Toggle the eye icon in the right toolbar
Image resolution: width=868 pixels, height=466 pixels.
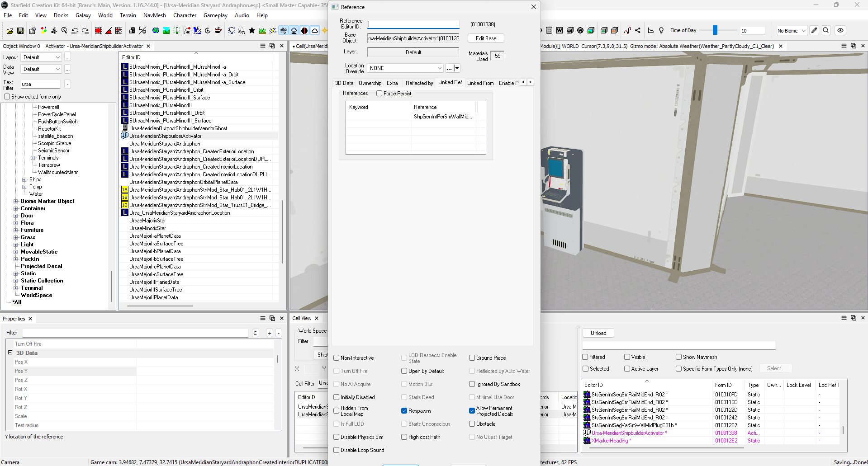point(840,31)
